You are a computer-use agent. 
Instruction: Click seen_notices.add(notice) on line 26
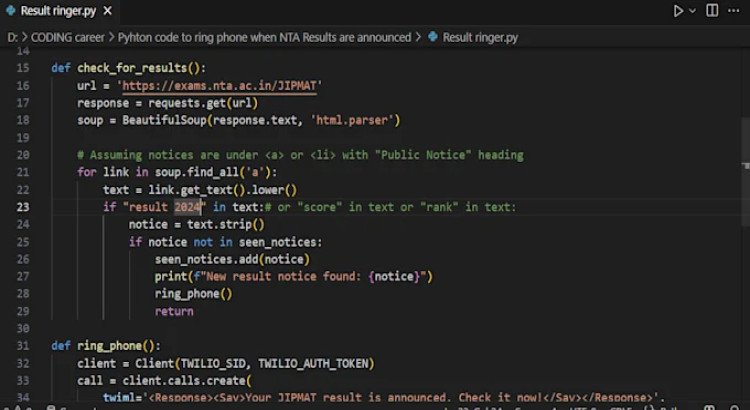tap(232, 259)
